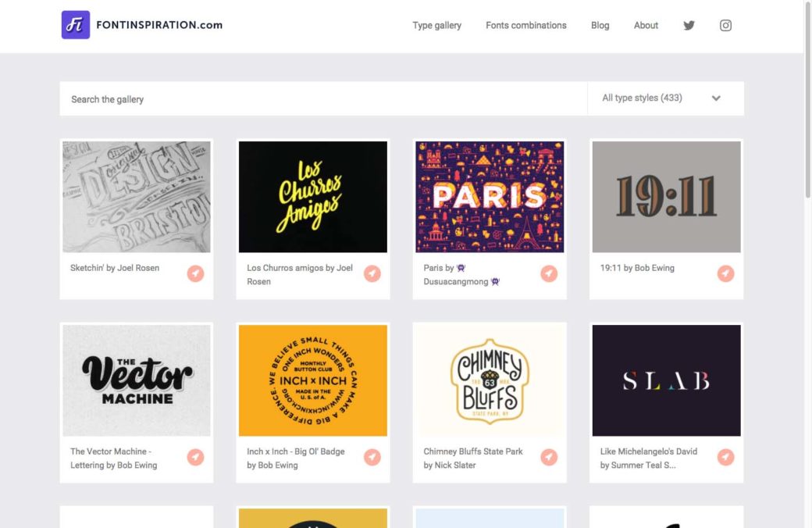
Task: Click rocket icon on Los Churros amigos card
Action: coord(372,273)
